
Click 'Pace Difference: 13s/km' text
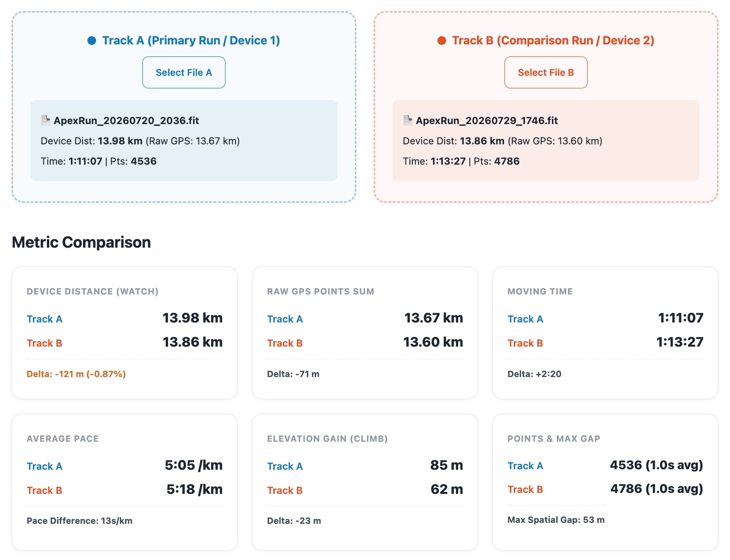[79, 521]
